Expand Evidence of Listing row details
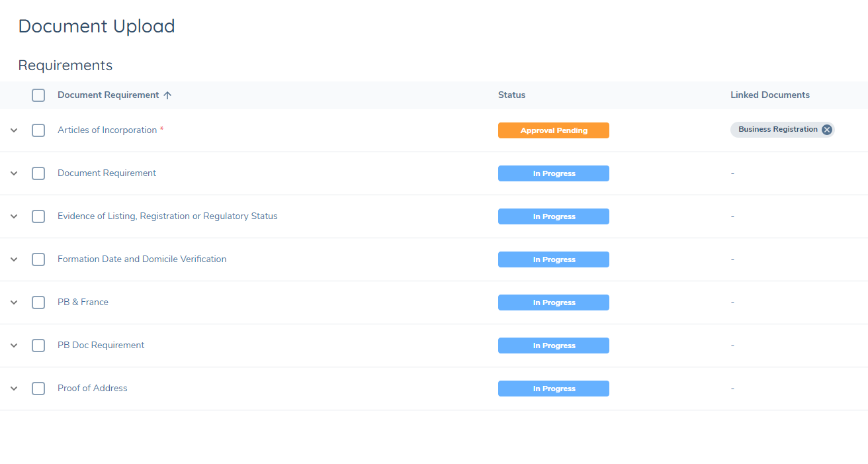The image size is (868, 464). pyautogui.click(x=14, y=216)
